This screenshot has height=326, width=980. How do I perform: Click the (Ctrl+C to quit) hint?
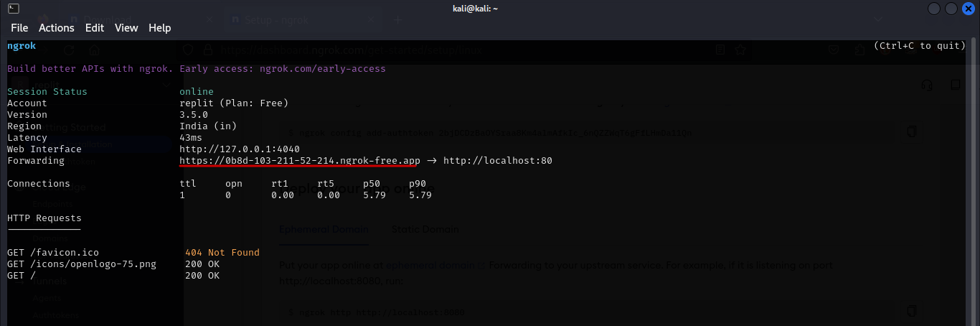coord(920,46)
